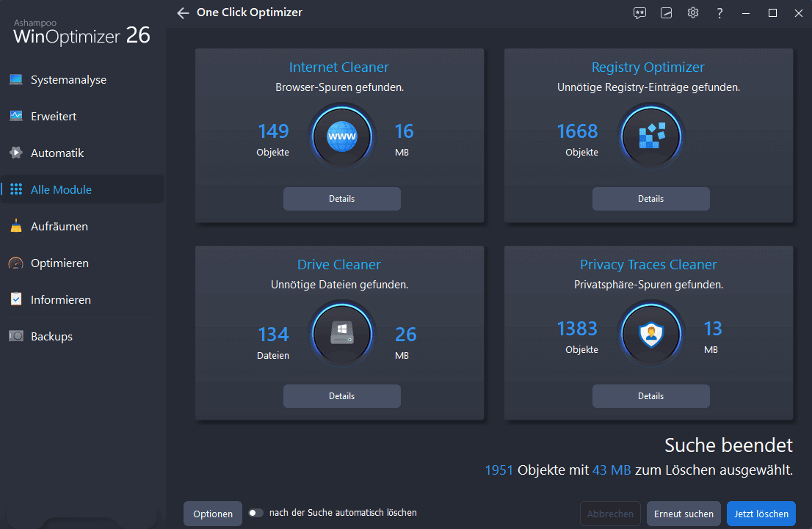Click the Internet Cleaner globe icon
Viewport: 812px width, 529px height.
[x=341, y=137]
